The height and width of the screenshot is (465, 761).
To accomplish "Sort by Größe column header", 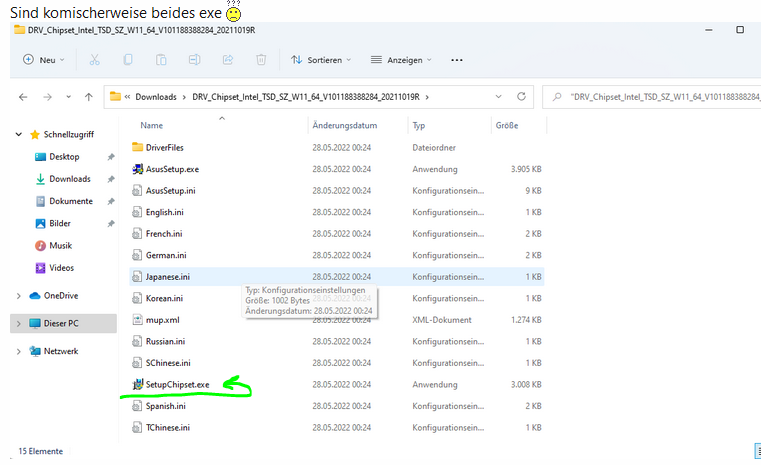I will [507, 125].
